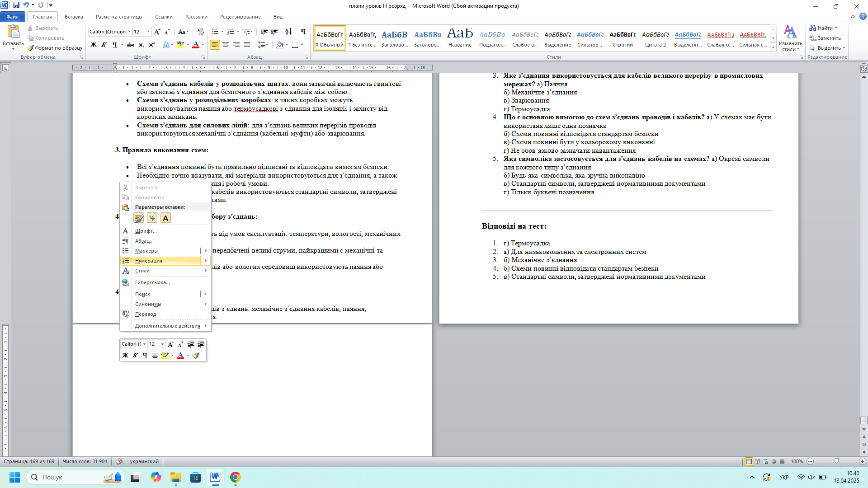
Task: Open the font name dropdown Calibri
Action: pyautogui.click(x=129, y=32)
